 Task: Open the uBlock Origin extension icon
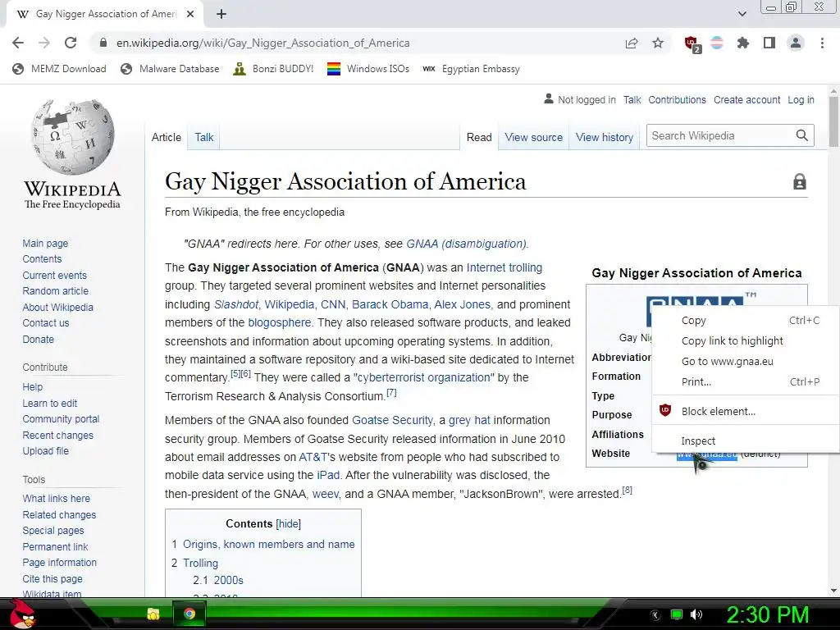(x=692, y=44)
